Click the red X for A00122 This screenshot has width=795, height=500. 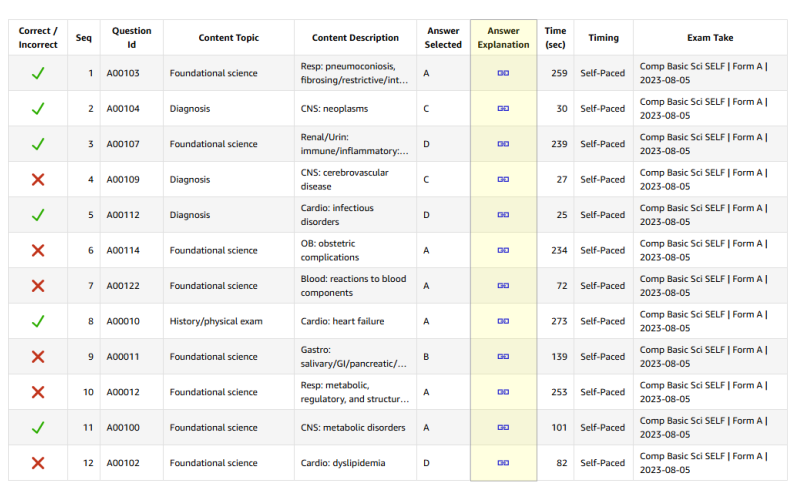(x=38, y=286)
